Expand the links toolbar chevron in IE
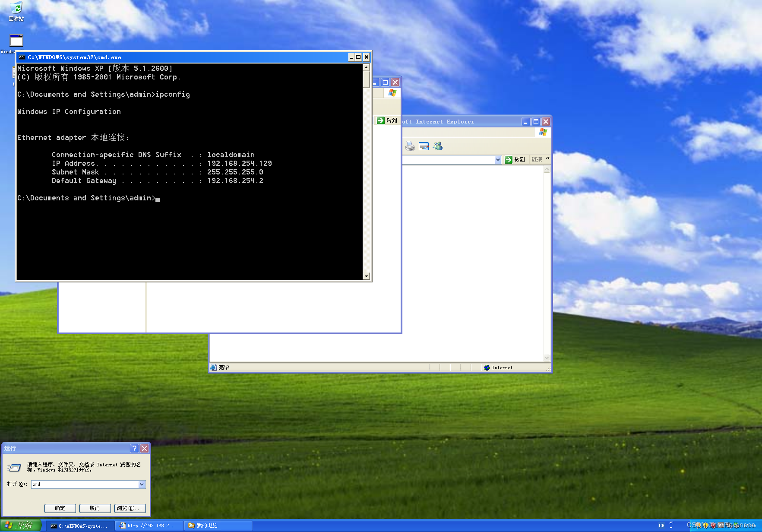The image size is (762, 532). pos(547,158)
